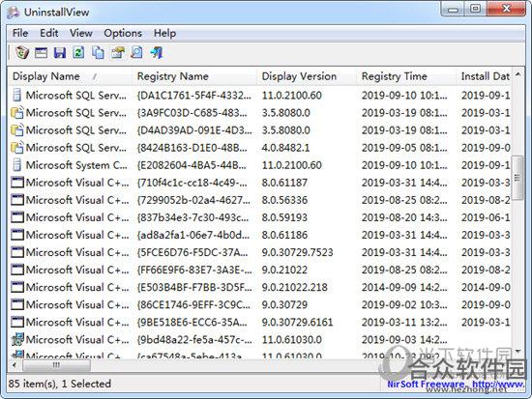Select registry name {86CE1746-9EFF-3C9C...
The height and width of the screenshot is (399, 532).
(x=193, y=304)
